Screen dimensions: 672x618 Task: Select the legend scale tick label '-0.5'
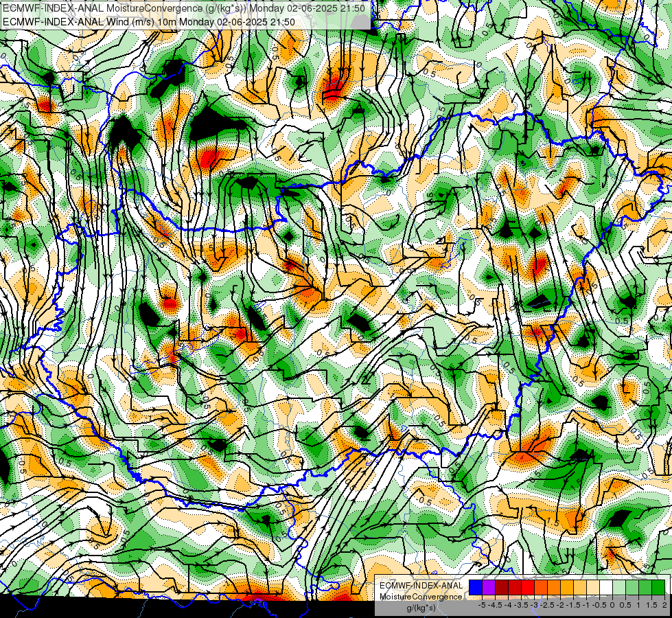tap(599, 605)
